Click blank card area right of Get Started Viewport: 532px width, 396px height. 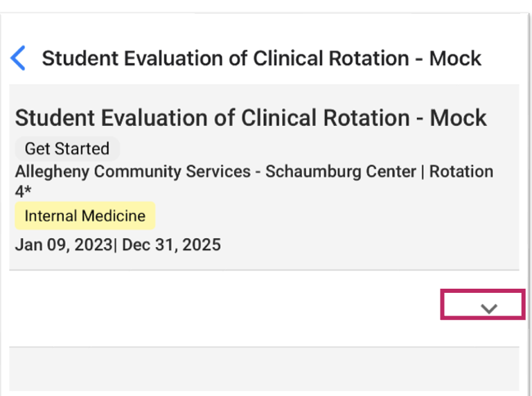click(x=312, y=149)
